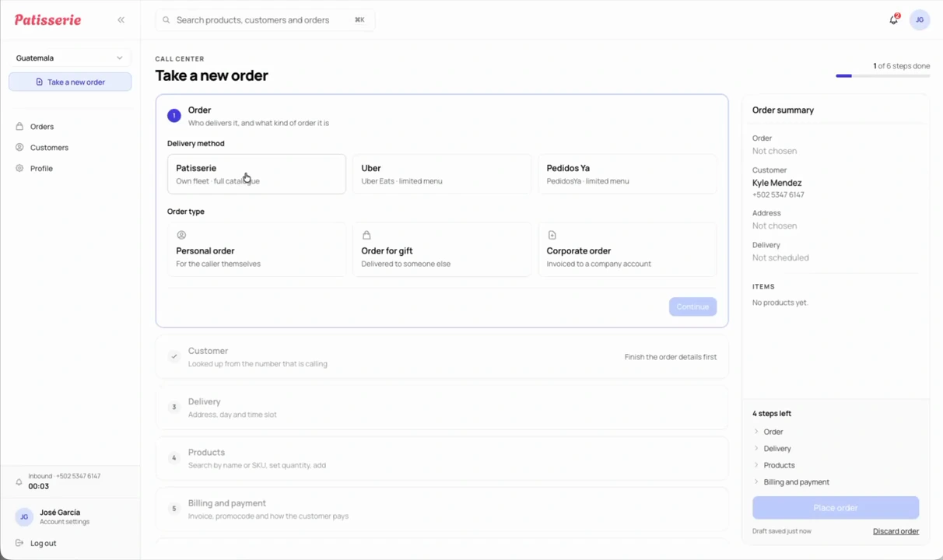
Task: Click the Log out icon
Action: click(19, 543)
